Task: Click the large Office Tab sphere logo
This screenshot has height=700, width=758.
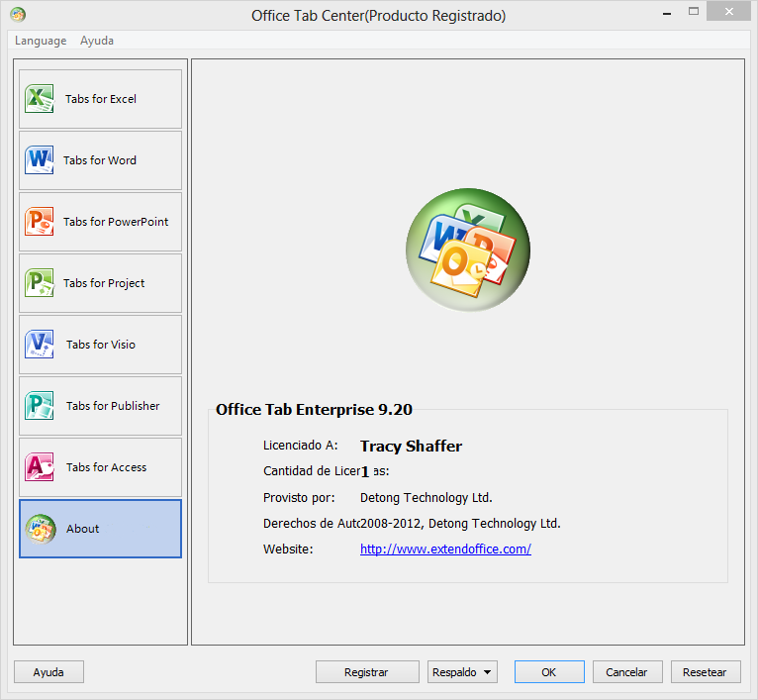Action: tap(468, 250)
